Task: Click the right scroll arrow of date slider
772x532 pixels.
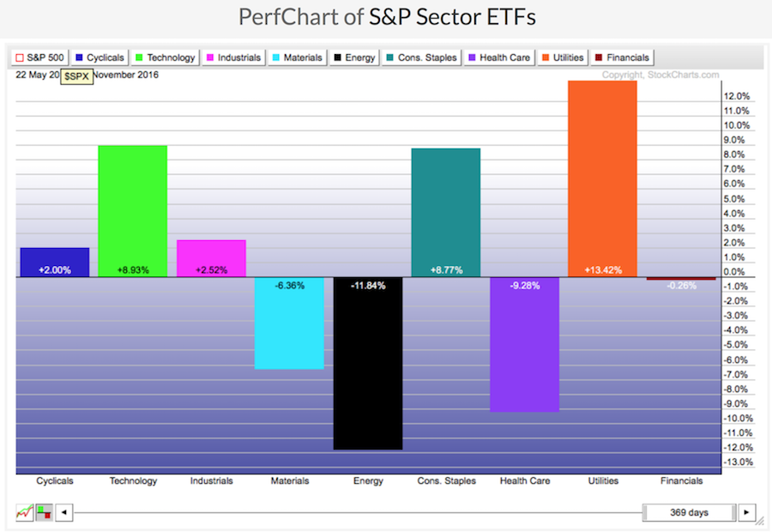Action: click(x=747, y=512)
